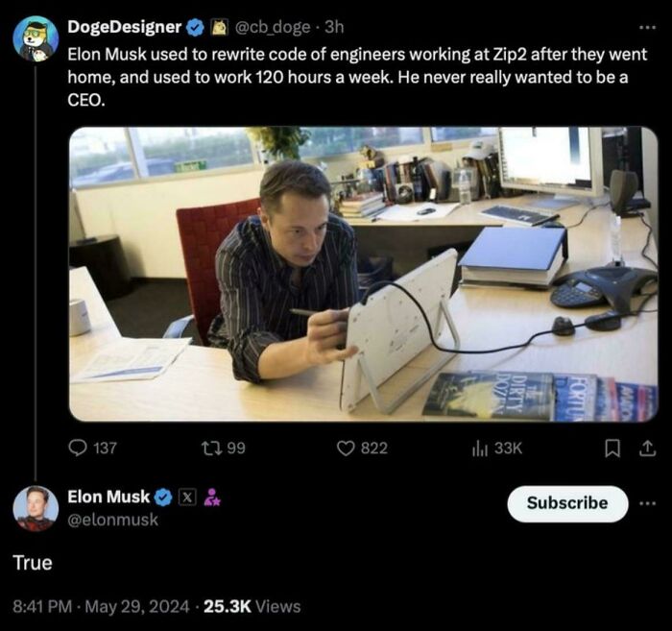This screenshot has width=672, height=631.
Task: Click the reply comment icon
Action: 78,448
